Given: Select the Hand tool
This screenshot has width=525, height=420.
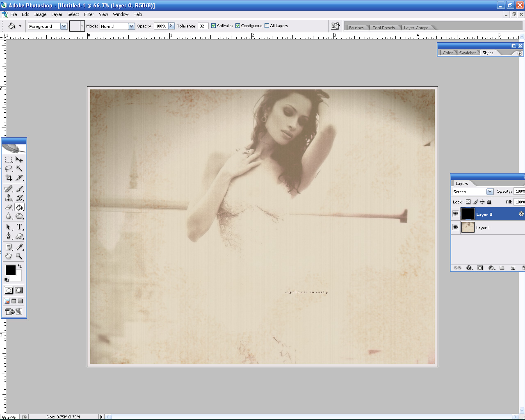Looking at the screenshot, I should tap(9, 256).
